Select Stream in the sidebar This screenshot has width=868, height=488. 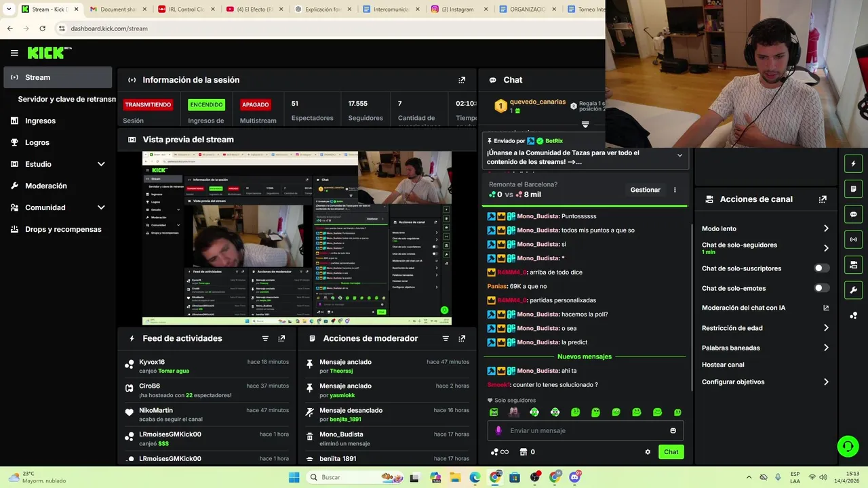point(58,77)
